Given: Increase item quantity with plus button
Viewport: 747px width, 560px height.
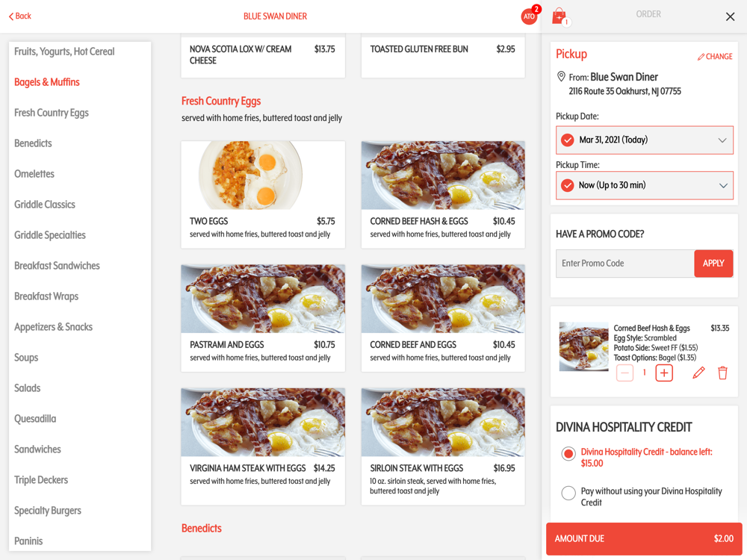Looking at the screenshot, I should click(x=664, y=373).
